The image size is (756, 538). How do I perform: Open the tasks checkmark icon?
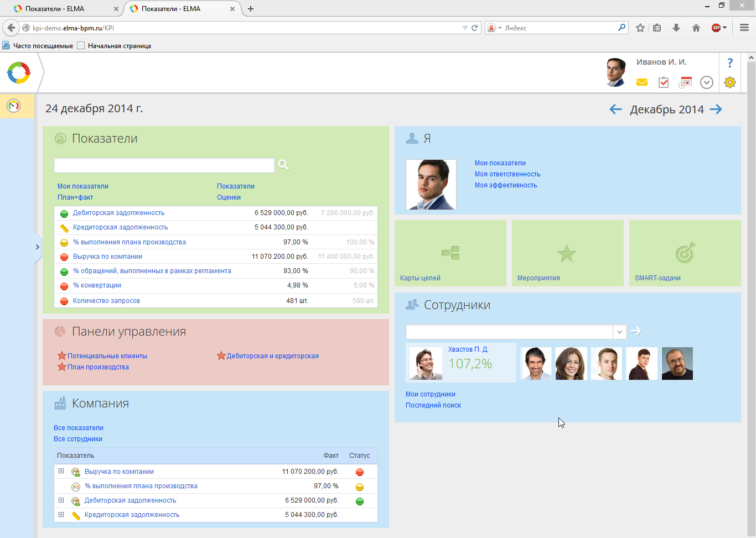click(x=664, y=82)
